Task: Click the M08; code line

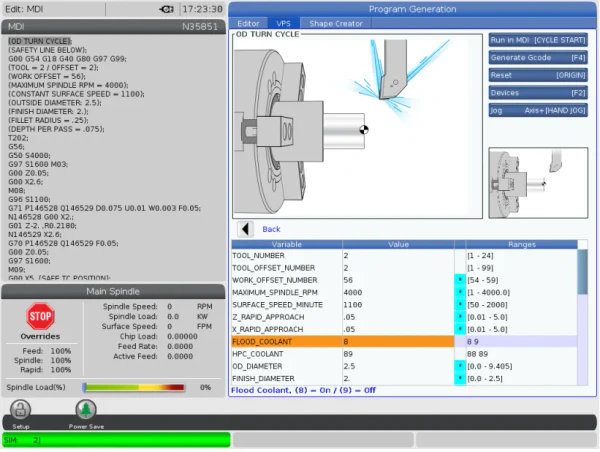Action: point(16,191)
